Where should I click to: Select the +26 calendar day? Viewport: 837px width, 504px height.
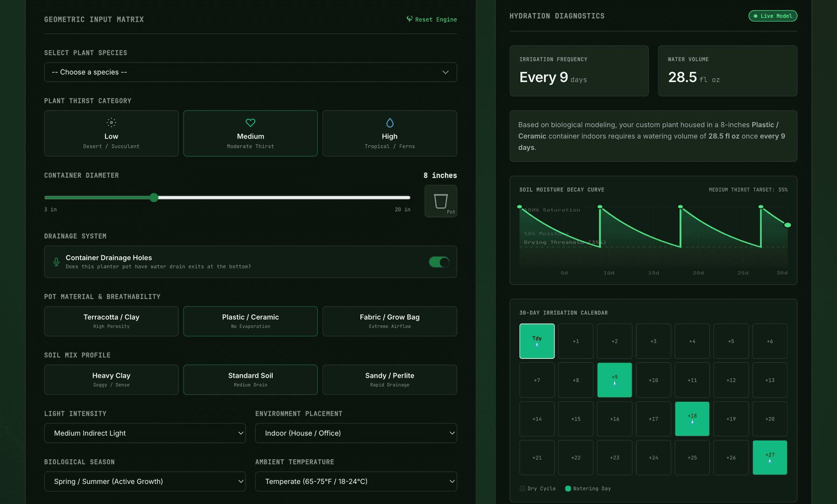(731, 457)
